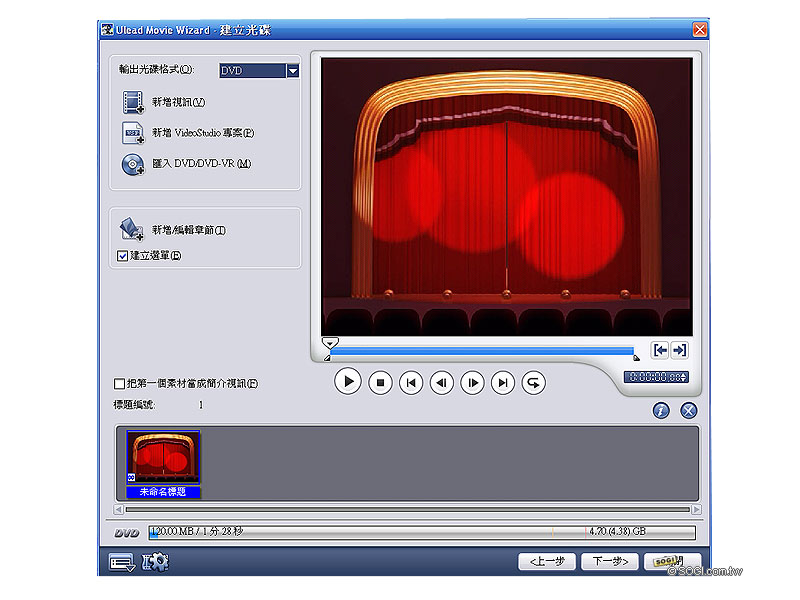This screenshot has height=600, width=800.
Task: Click the Add Video (新增視訊) text label
Action: pyautogui.click(x=179, y=103)
